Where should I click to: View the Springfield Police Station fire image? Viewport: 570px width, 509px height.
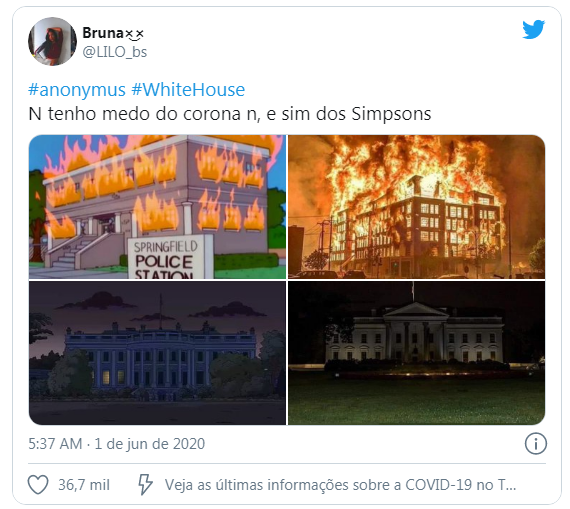157,207
